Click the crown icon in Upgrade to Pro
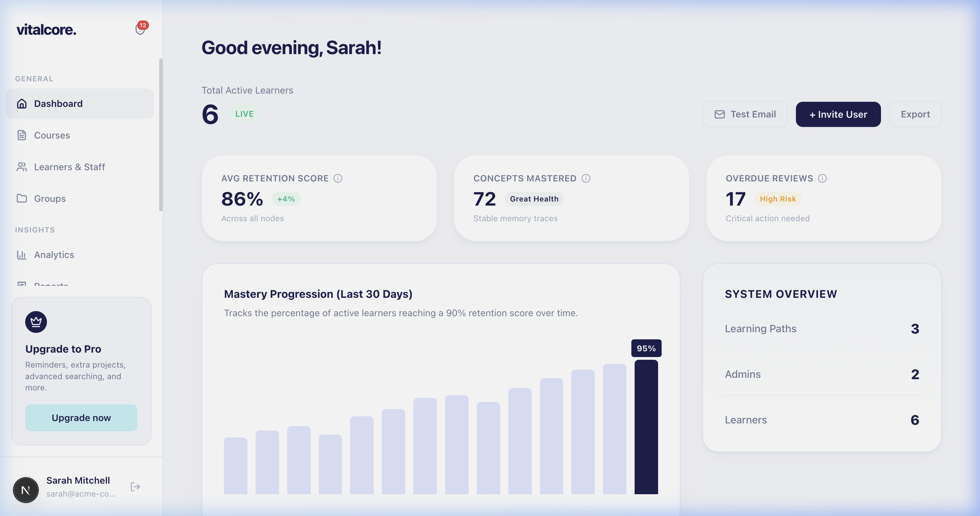The height and width of the screenshot is (516, 980). point(36,322)
